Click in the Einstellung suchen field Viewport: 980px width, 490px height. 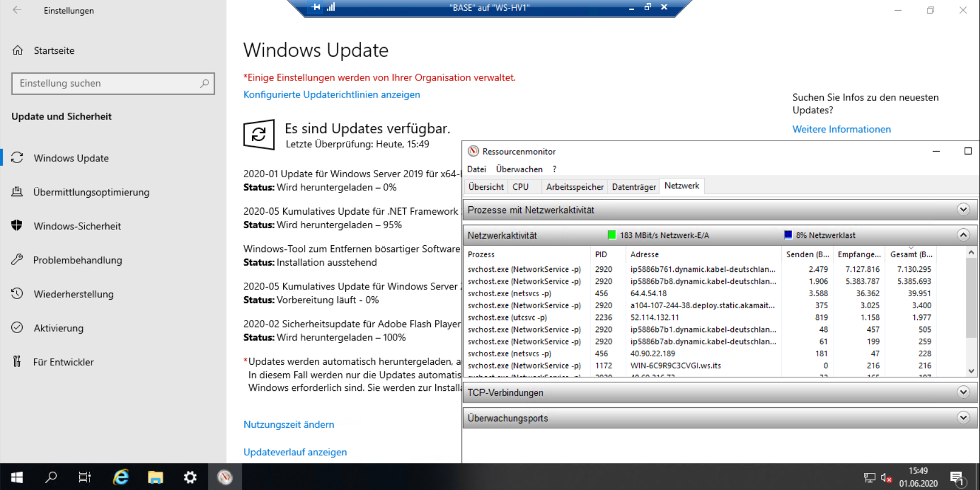point(113,83)
